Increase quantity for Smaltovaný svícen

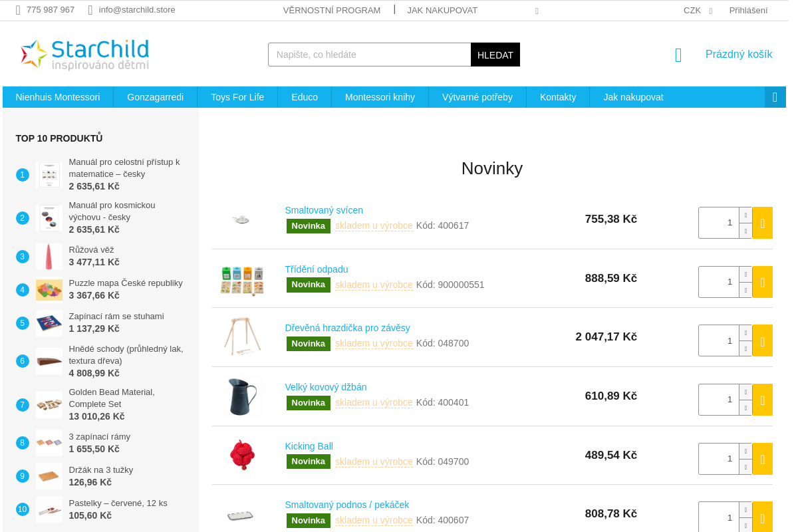pyautogui.click(x=745, y=215)
